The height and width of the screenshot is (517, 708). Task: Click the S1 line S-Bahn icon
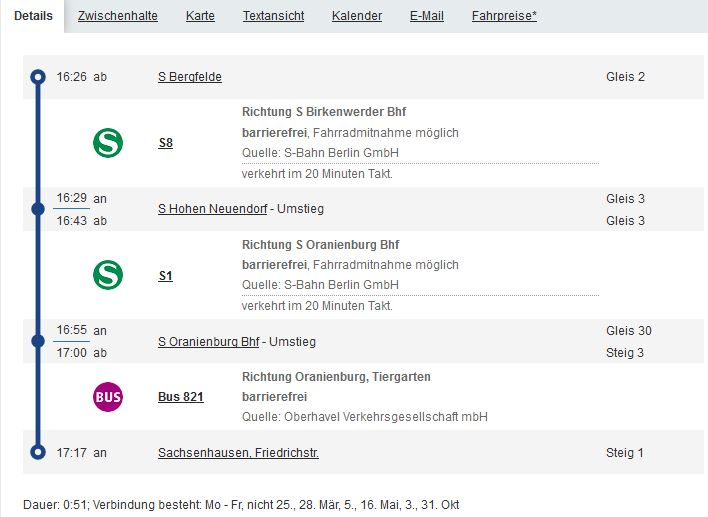coord(108,275)
